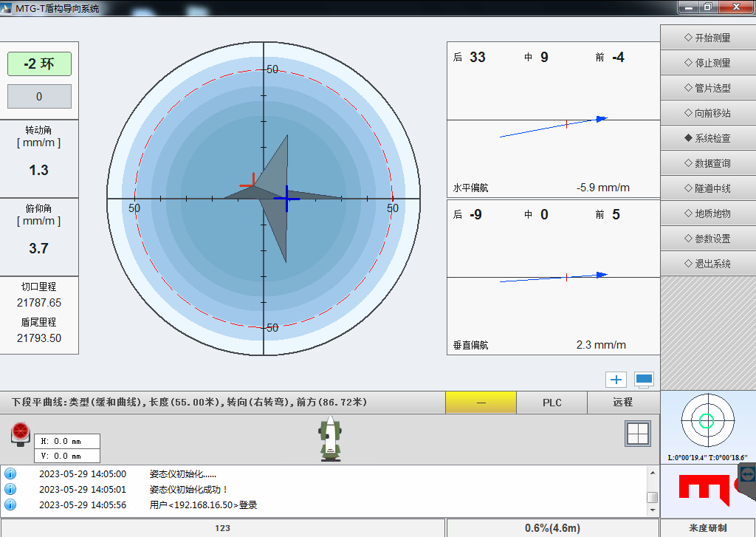This screenshot has height=537, width=756.
Task: Click the total station instrument icon
Action: tap(330, 439)
